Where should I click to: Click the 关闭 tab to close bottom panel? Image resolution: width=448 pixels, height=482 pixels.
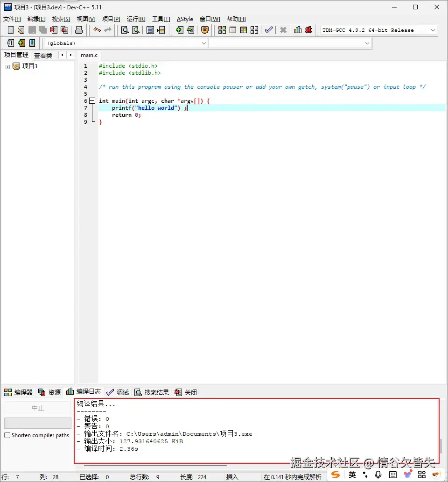[186, 392]
